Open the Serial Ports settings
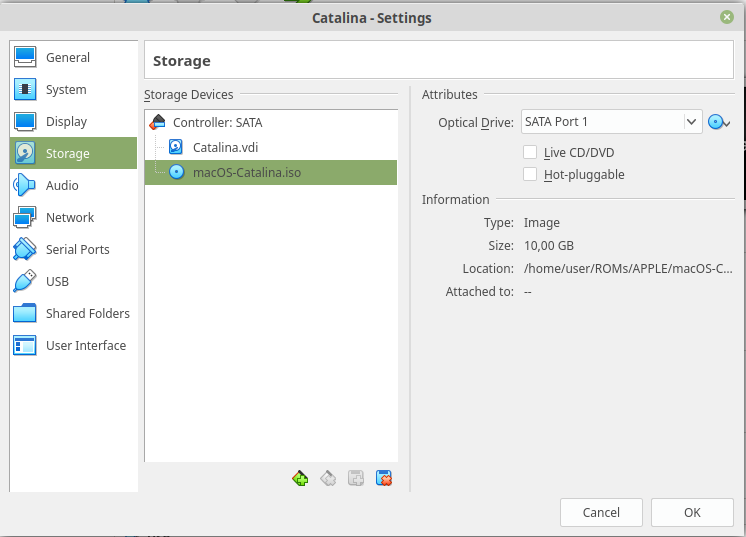Viewport: 746px width, 537px height. (78, 250)
